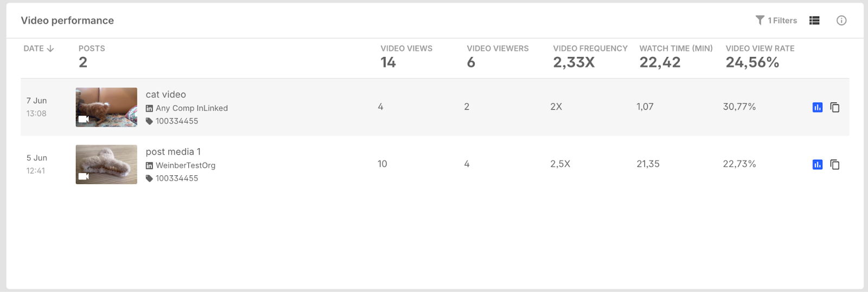Screen dimensions: 868x292
Task: Open the post media 1 title
Action: pos(173,151)
